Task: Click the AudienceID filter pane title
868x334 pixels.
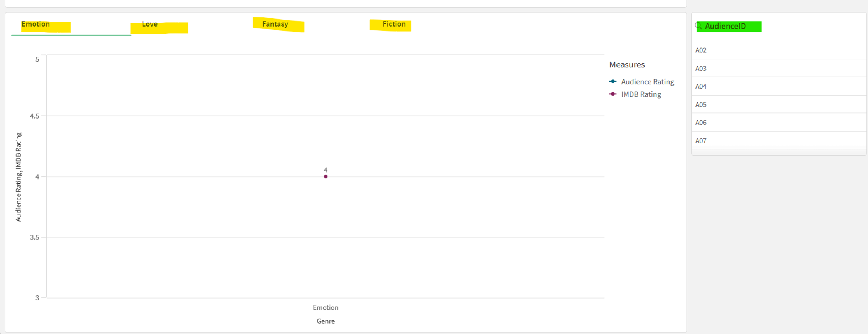Action: pyautogui.click(x=725, y=26)
